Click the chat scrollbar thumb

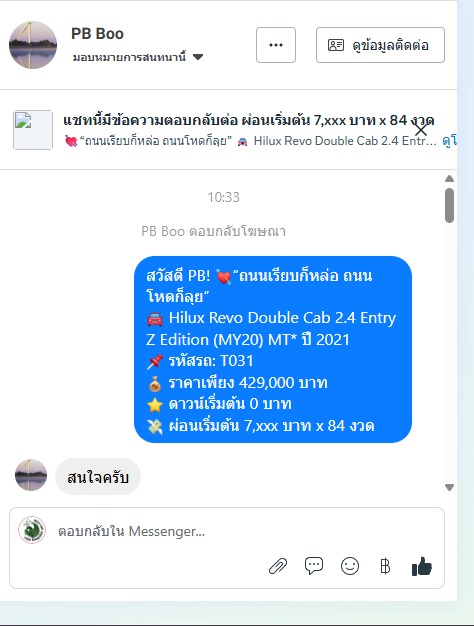tap(449, 205)
